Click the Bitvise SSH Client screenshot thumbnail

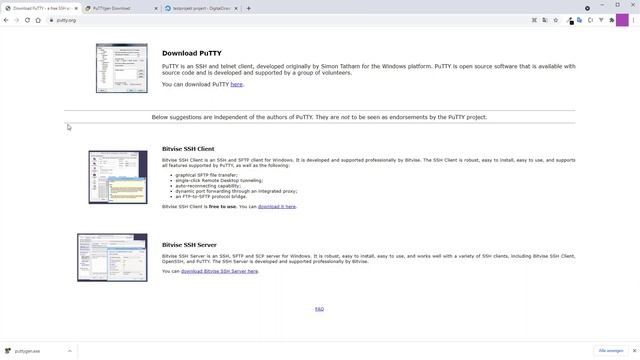point(118,177)
